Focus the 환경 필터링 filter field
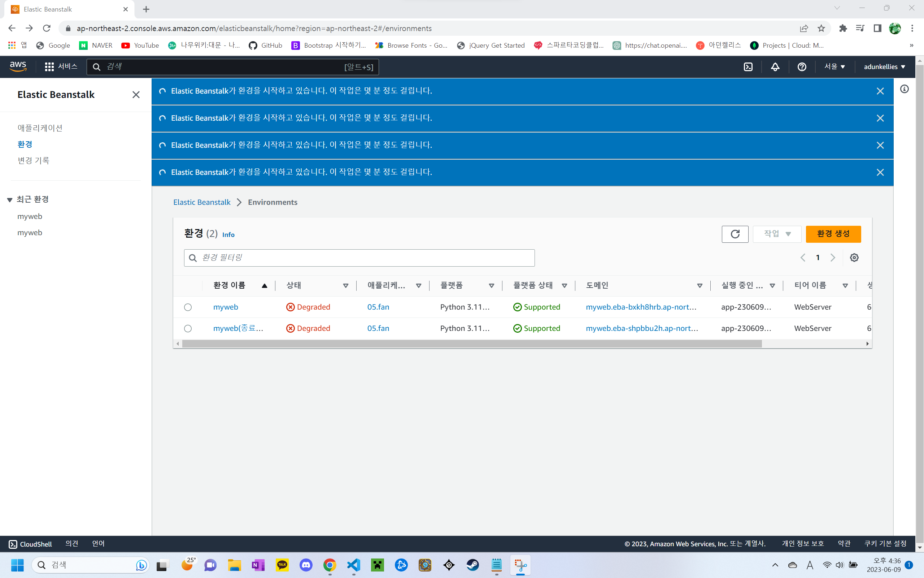The width and height of the screenshot is (924, 578). (359, 258)
